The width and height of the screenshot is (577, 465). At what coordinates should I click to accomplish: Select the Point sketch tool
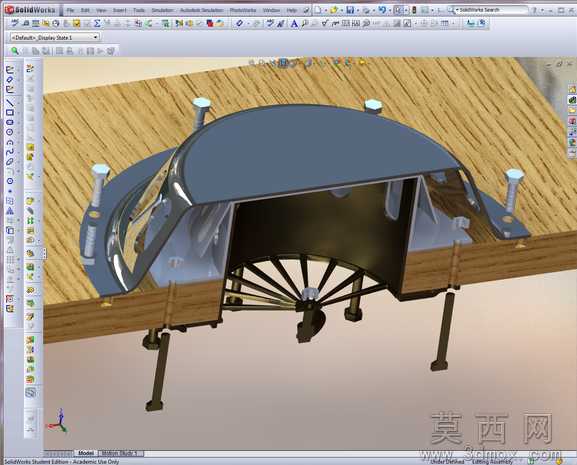[x=10, y=191]
